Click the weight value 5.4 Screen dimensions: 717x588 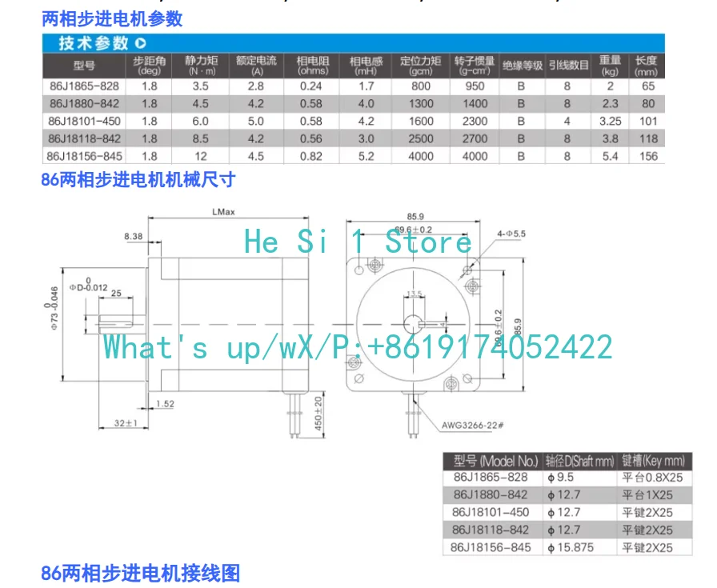pos(610,156)
